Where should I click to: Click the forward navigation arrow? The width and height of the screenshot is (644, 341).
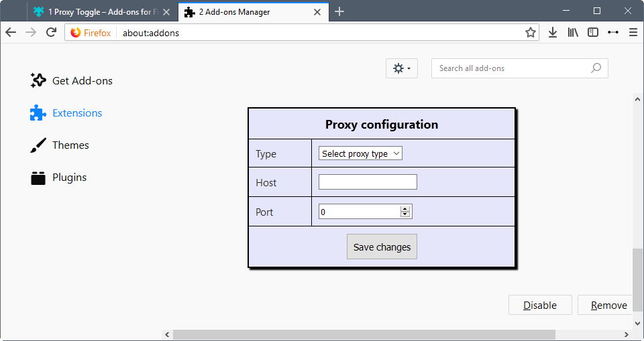31,32
